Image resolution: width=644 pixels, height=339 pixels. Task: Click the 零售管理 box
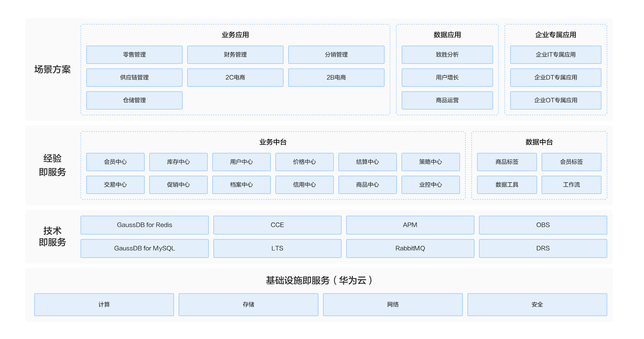[134, 54]
